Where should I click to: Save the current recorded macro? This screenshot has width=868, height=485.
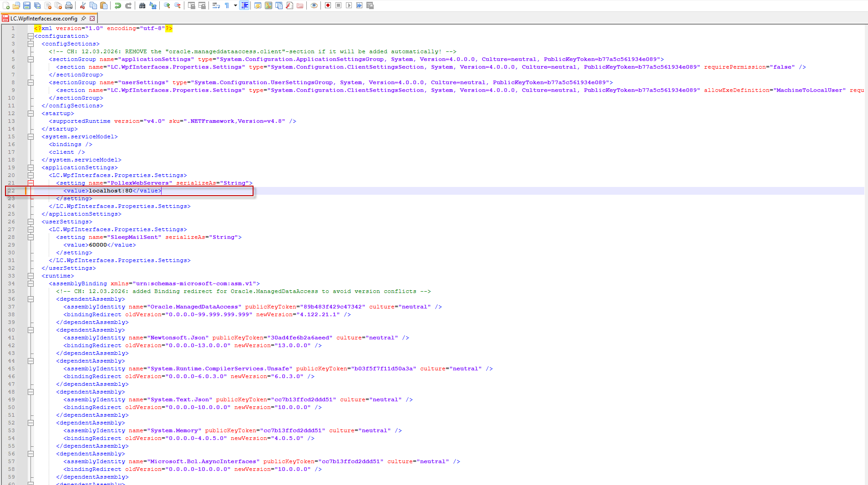[370, 5]
